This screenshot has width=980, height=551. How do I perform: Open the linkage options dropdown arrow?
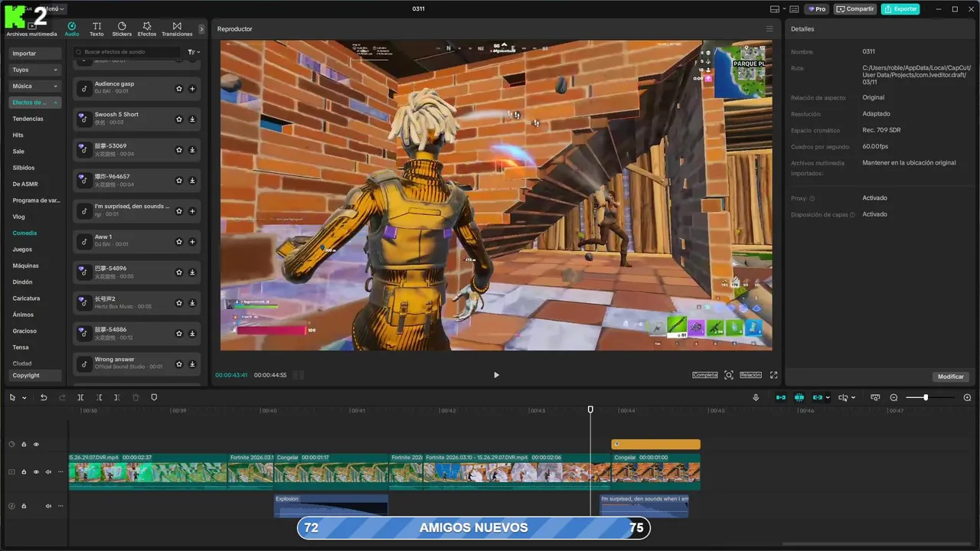tap(828, 398)
